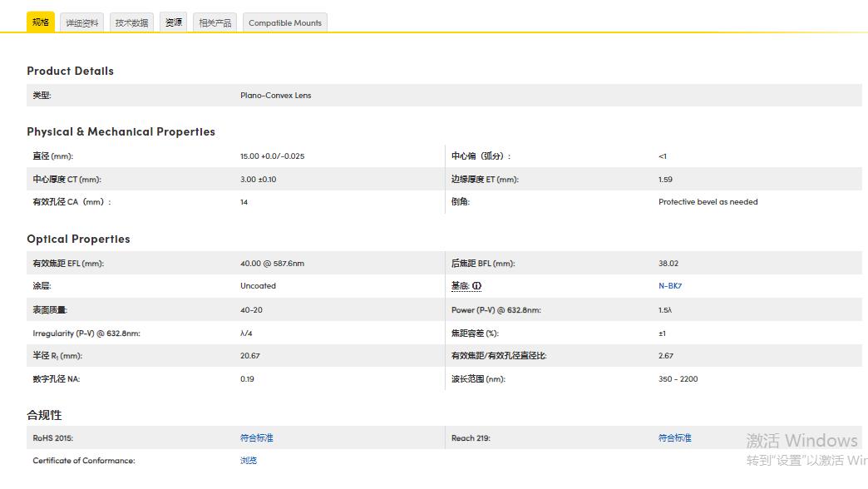Go to the 资源 tab
The height and width of the screenshot is (489, 868).
[x=174, y=23]
